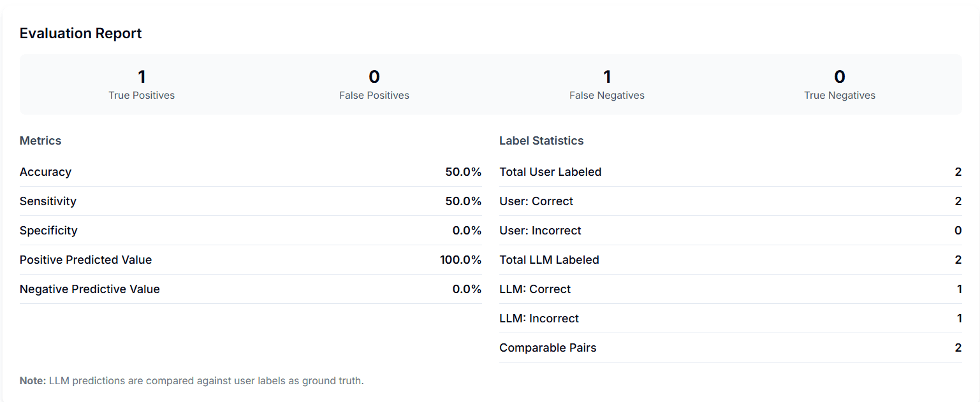980x402 pixels.
Task: Select the Comparable Pairs row
Action: pyautogui.click(x=730, y=348)
